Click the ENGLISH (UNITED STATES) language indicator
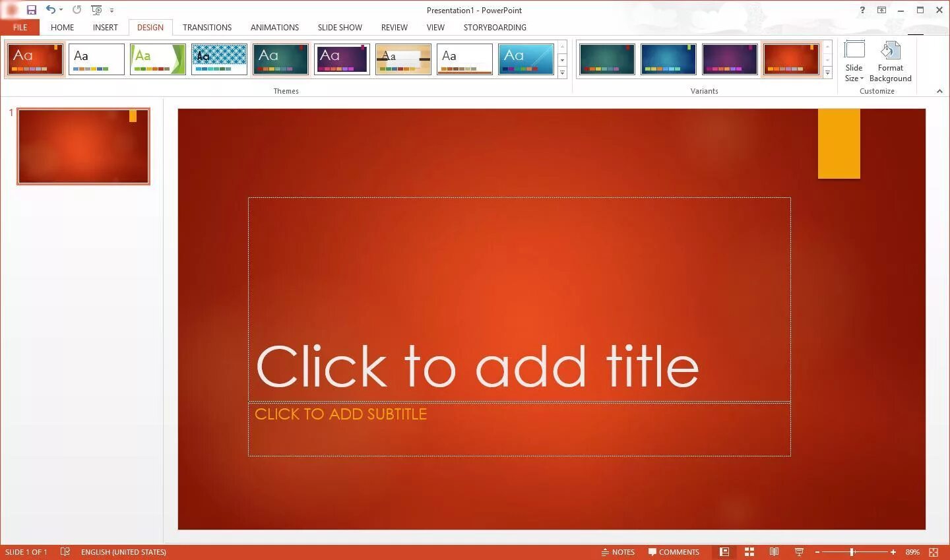950x560 pixels. pyautogui.click(x=123, y=552)
